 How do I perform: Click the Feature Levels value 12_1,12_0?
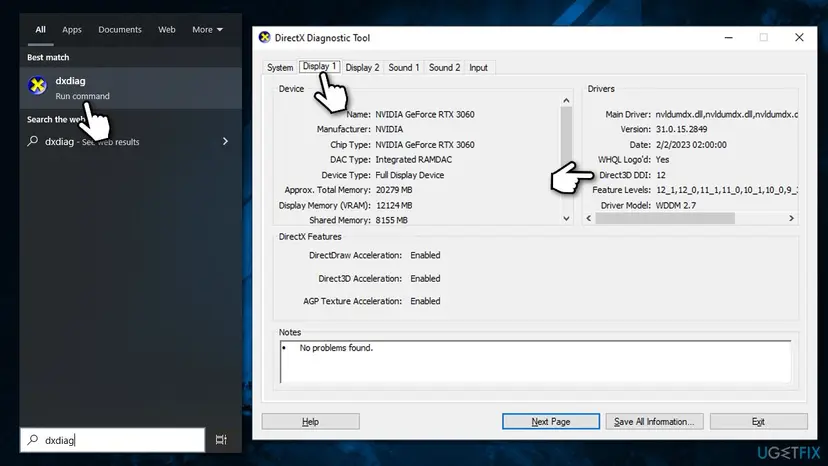click(x=727, y=190)
